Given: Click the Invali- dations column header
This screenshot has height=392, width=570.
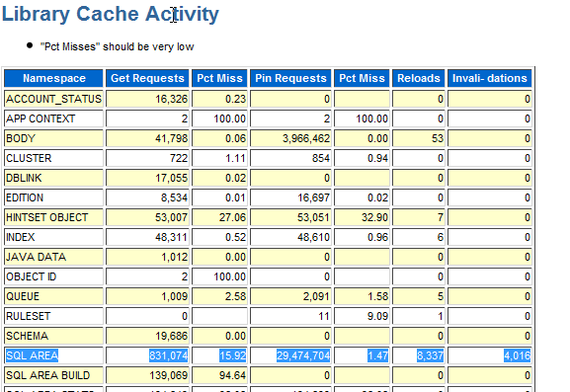Looking at the screenshot, I should tap(489, 78).
